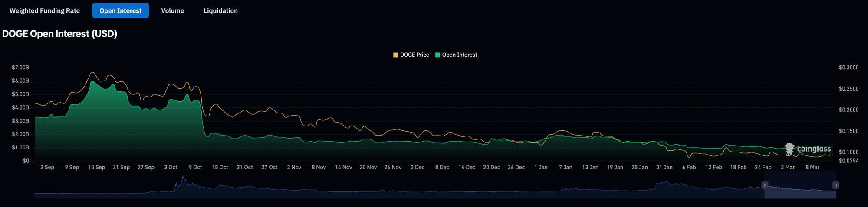The width and height of the screenshot is (868, 207).
Task: Click the DOGE Open Interest (USD) heading
Action: point(60,34)
